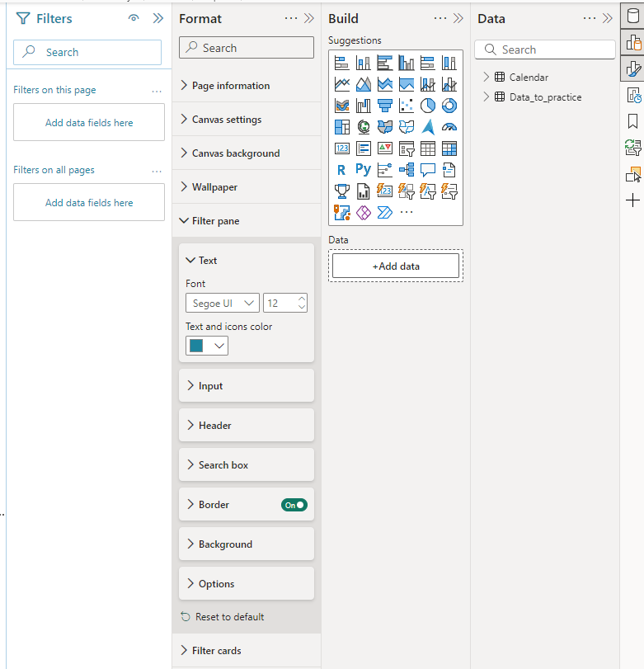
Task: Open the Sync slicers pane icon
Action: (633, 148)
